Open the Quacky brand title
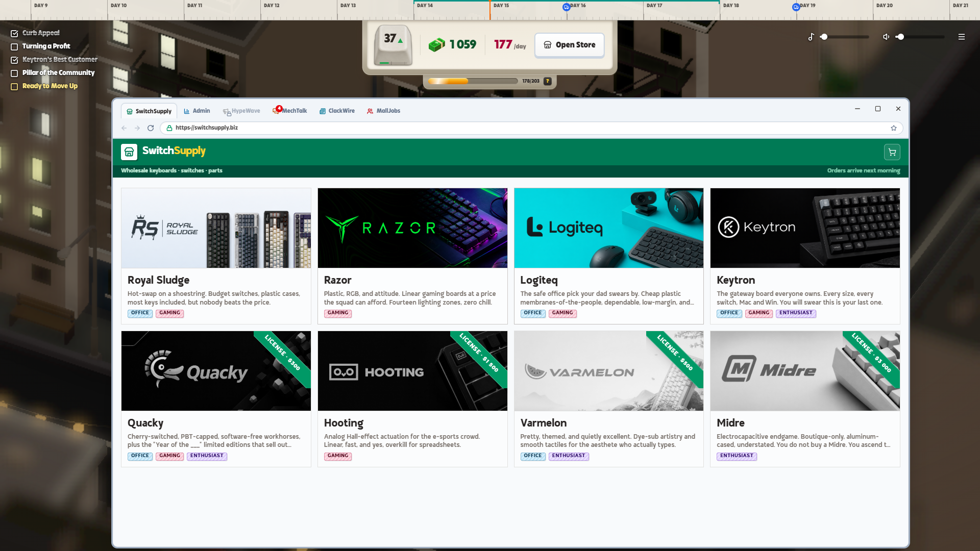The image size is (980, 551). (145, 423)
